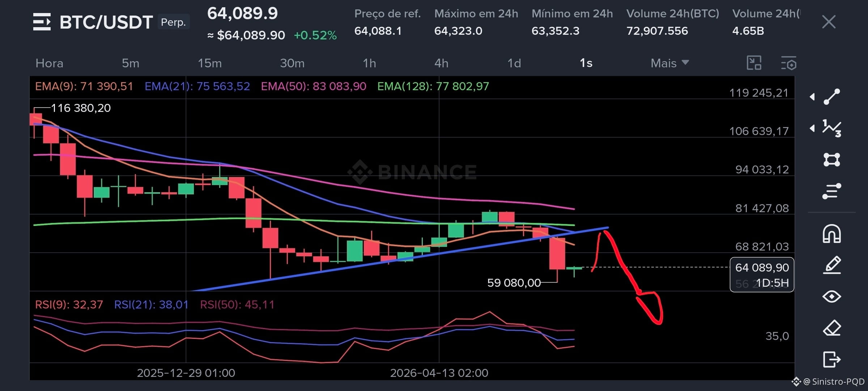Tap the 4.65B volume value
The image size is (868, 391).
748,31
